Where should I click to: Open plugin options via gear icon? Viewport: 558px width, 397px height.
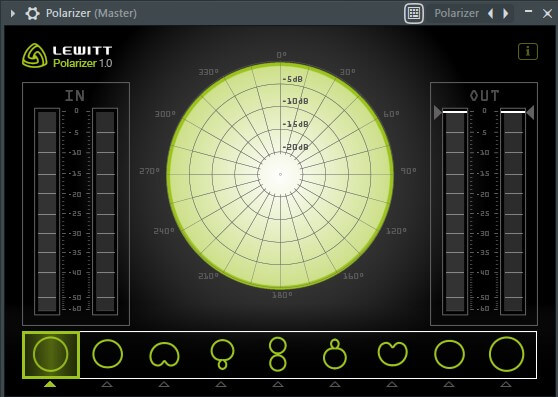pyautogui.click(x=32, y=14)
